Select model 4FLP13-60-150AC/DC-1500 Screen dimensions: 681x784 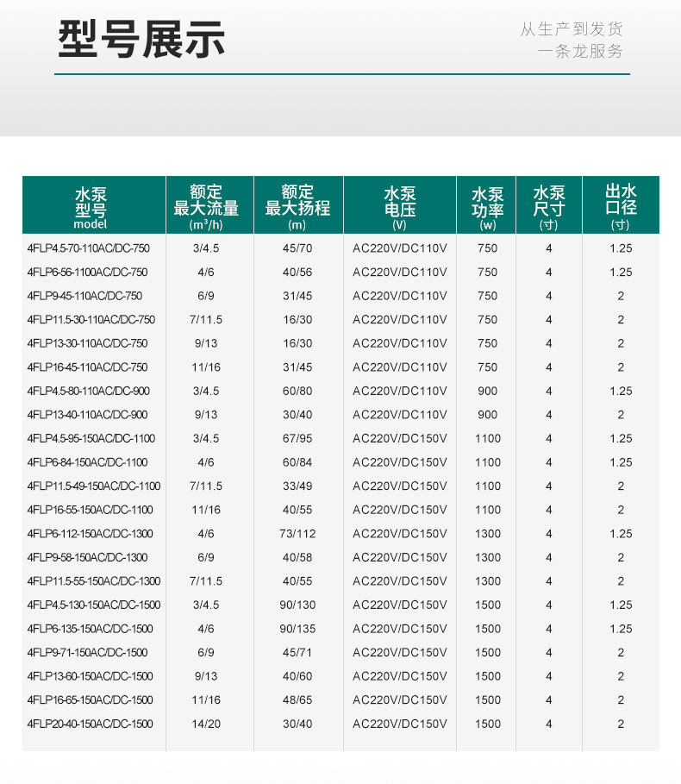(x=90, y=676)
